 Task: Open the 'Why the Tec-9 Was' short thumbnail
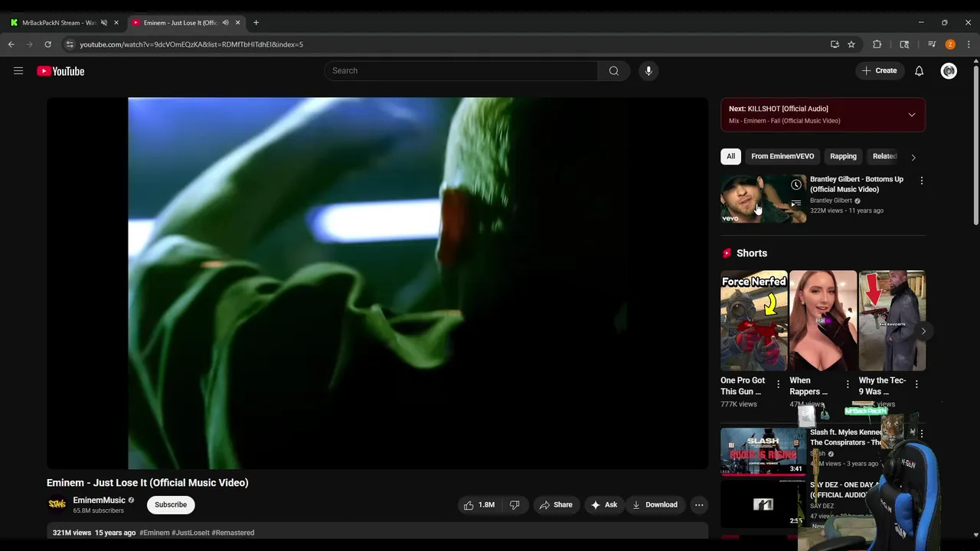[x=892, y=321]
